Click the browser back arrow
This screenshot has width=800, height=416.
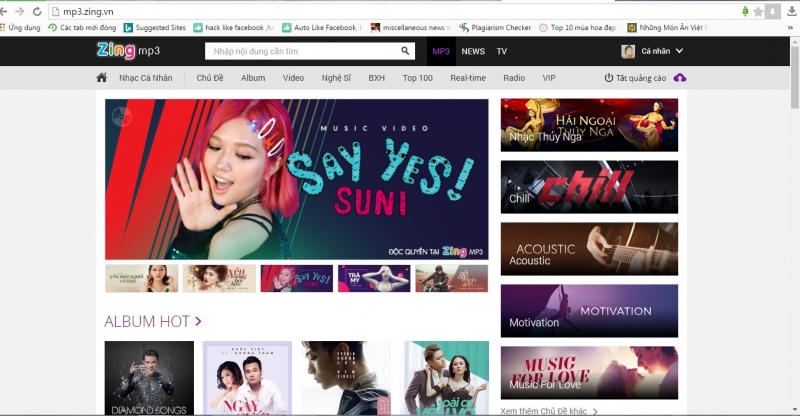4,11
